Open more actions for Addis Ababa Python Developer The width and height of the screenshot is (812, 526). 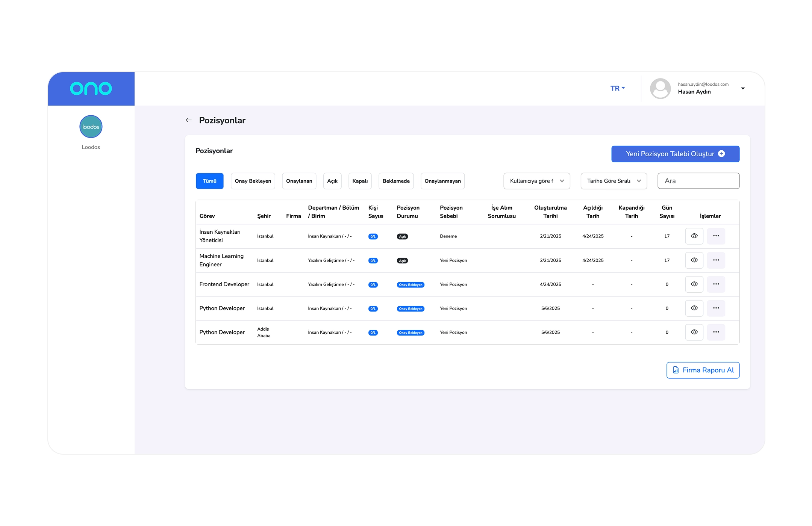click(x=716, y=332)
